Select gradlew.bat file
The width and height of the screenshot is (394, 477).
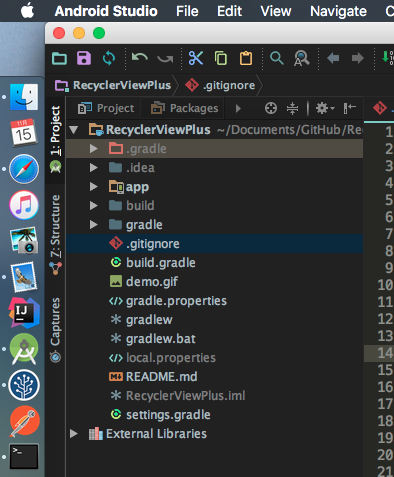pos(214,339)
